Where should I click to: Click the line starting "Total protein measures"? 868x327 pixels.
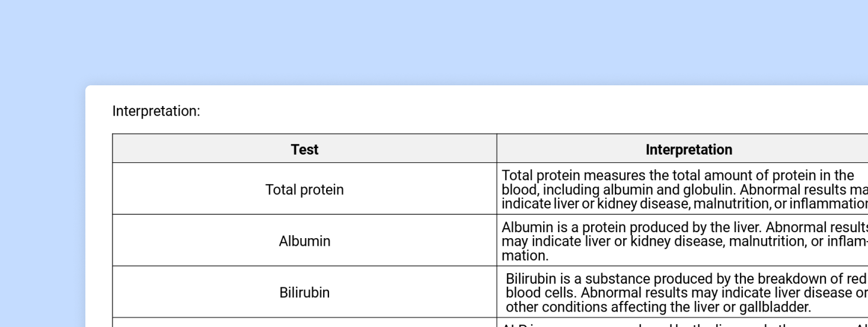coord(677,175)
